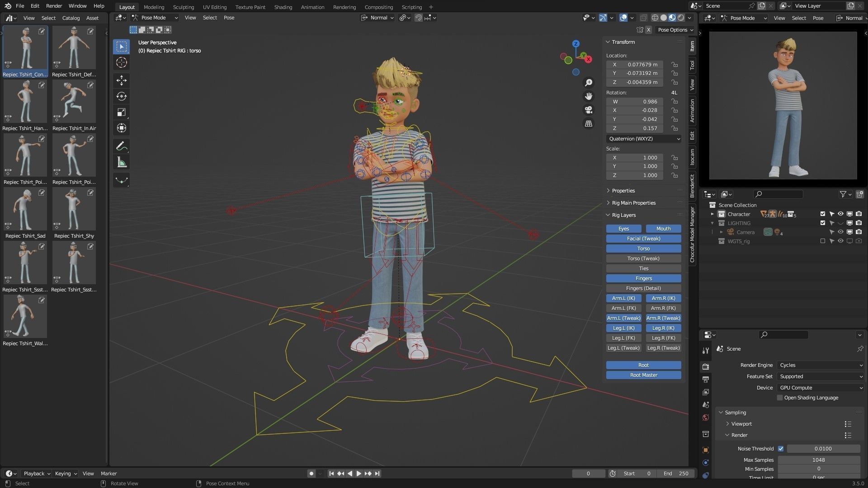Toggle auto keying record button
The image size is (868, 488).
311,474
